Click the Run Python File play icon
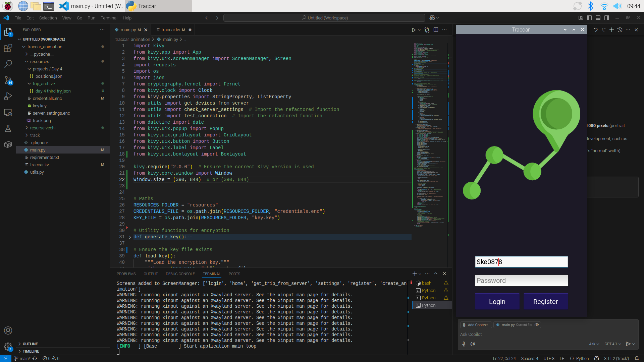 pos(414,30)
